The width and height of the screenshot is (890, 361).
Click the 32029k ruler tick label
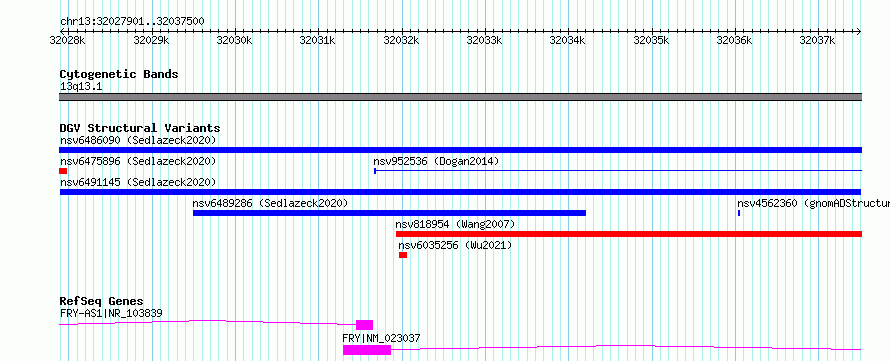point(152,40)
